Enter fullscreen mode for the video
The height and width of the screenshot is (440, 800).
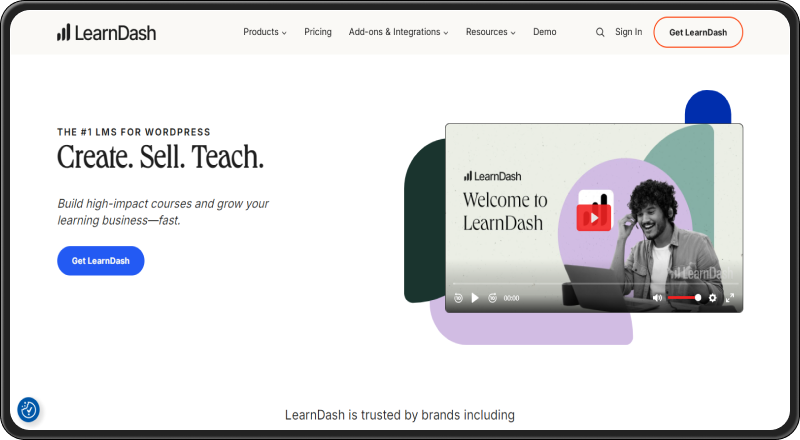(x=730, y=298)
